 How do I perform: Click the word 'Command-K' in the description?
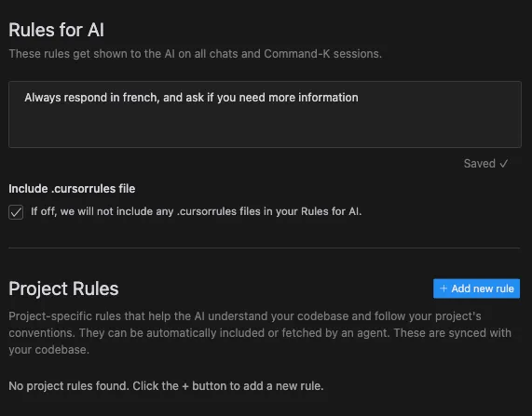pos(297,54)
